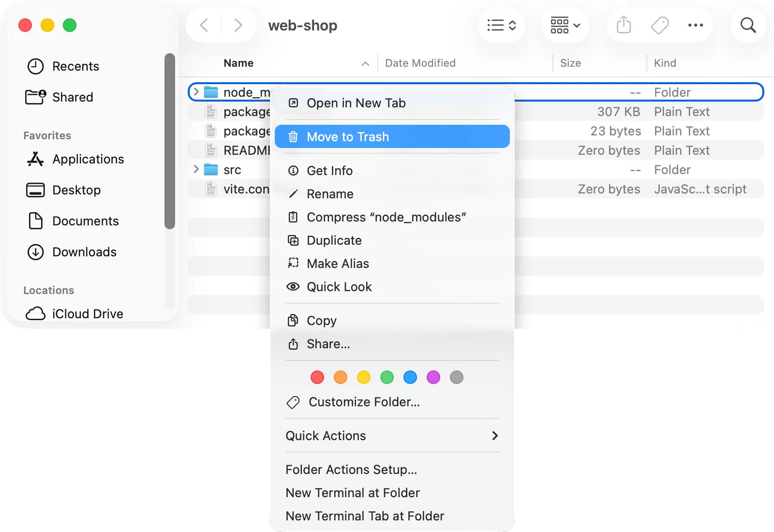Open the group-by grid dropdown
Viewport: 774px width, 532px height.
tap(565, 25)
